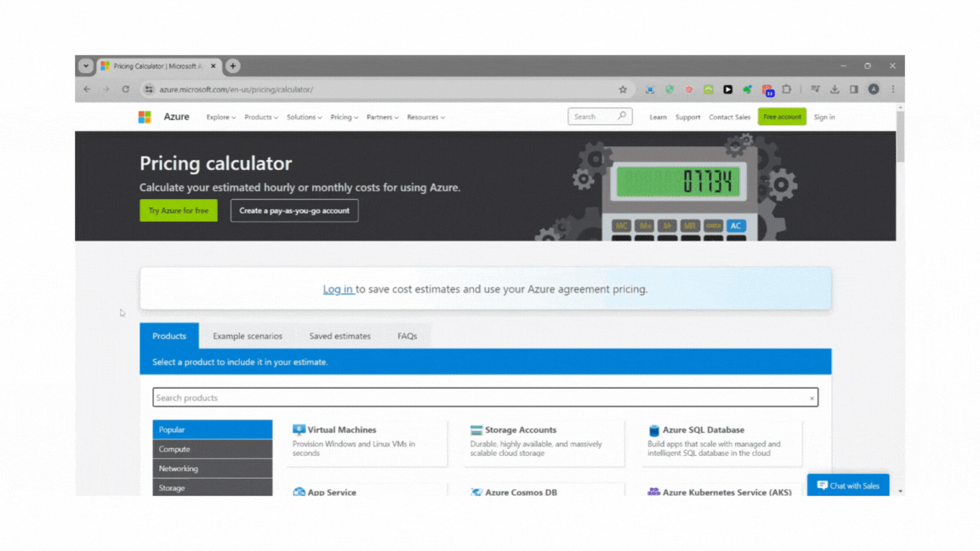Open the Chat with Sales button

pos(848,486)
